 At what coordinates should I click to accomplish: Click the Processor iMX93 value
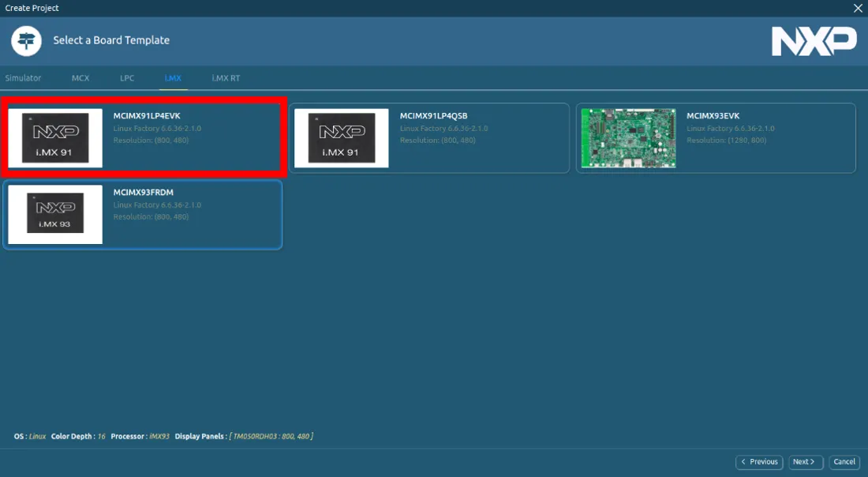(x=159, y=437)
